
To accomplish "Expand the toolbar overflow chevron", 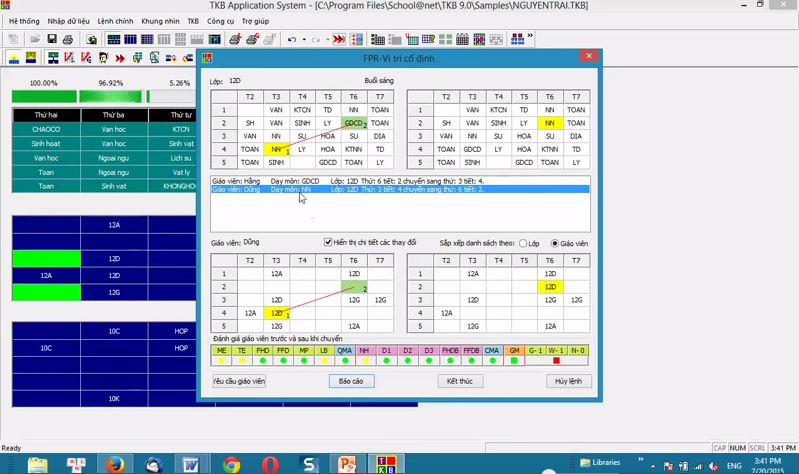I will point(530,36).
